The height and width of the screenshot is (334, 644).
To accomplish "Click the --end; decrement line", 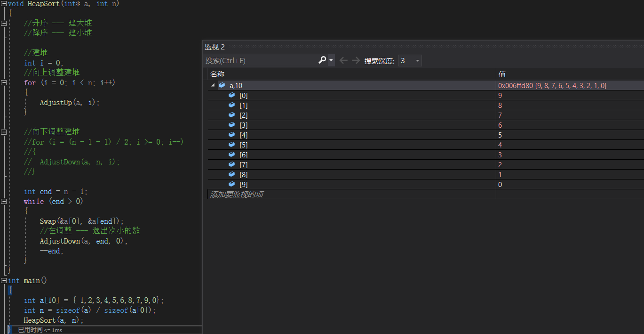I will tap(51, 251).
